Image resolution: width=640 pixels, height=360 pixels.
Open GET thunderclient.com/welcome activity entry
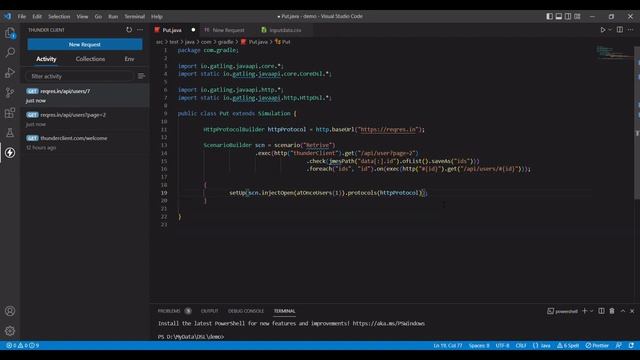pyautogui.click(x=85, y=143)
